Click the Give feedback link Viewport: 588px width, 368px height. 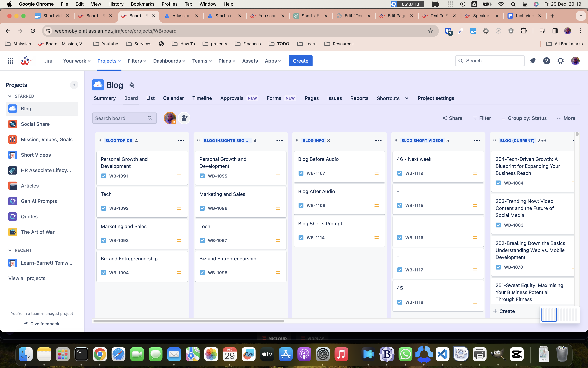click(42, 324)
